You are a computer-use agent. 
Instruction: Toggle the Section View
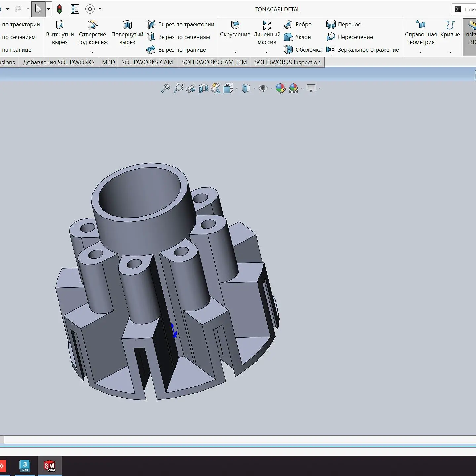pos(203,88)
